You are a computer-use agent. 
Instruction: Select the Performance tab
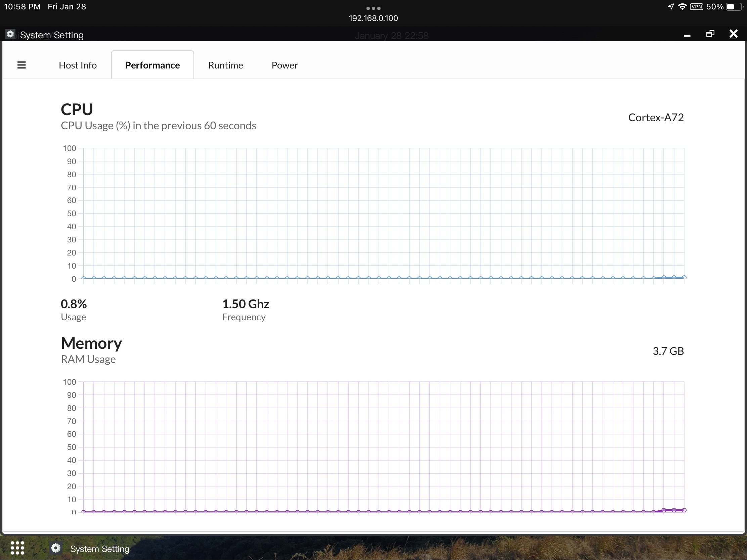(x=152, y=65)
